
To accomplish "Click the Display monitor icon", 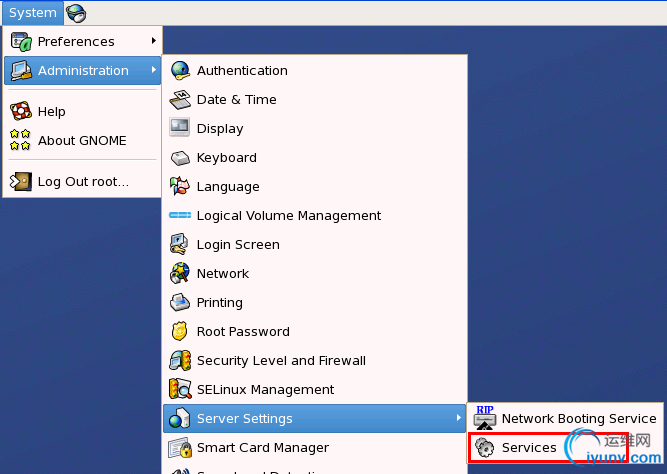I will pos(180,127).
